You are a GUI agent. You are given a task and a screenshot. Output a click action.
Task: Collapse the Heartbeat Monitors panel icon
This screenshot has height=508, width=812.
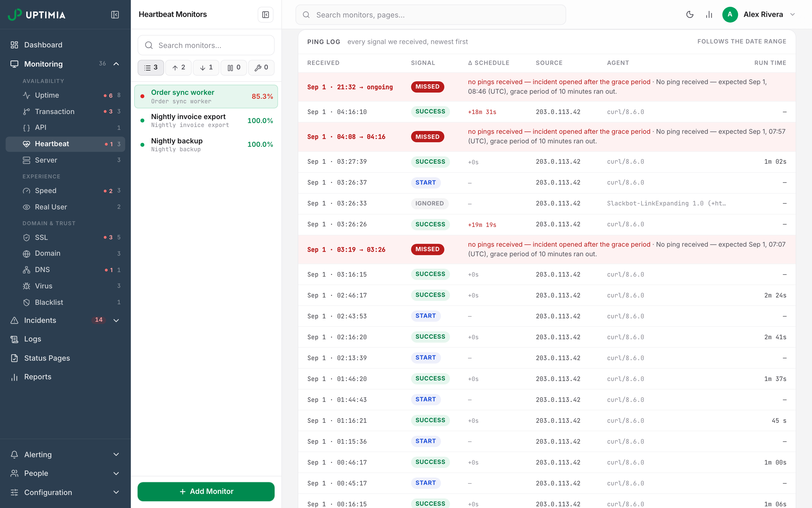click(x=265, y=15)
